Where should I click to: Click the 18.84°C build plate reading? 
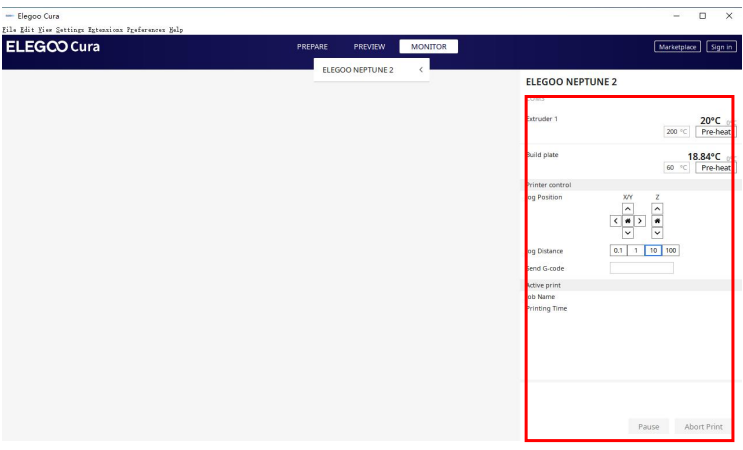[x=704, y=156]
